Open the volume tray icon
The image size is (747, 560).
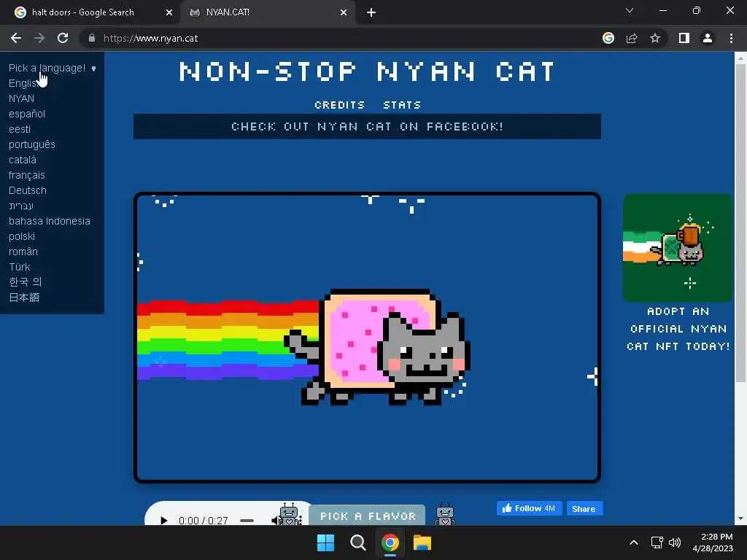pos(675,542)
